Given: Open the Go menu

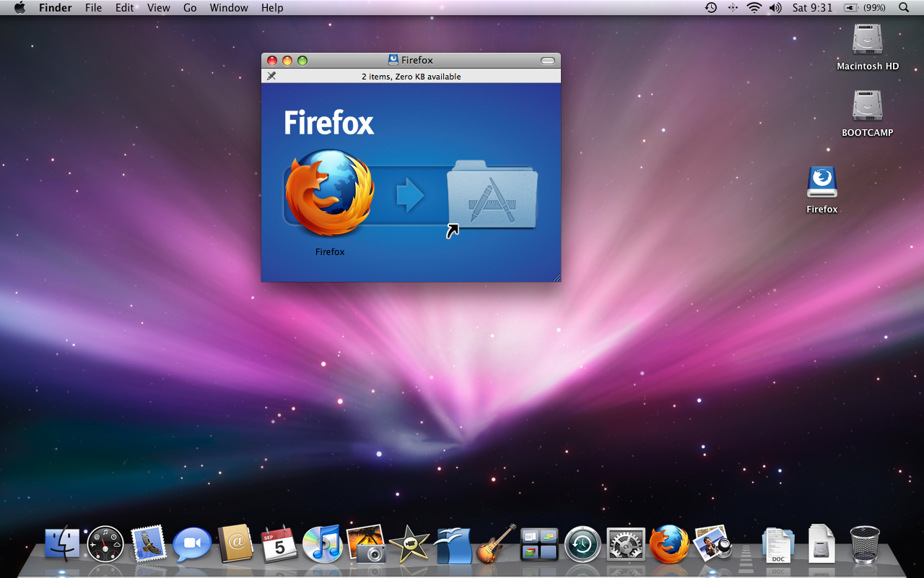Looking at the screenshot, I should (190, 8).
